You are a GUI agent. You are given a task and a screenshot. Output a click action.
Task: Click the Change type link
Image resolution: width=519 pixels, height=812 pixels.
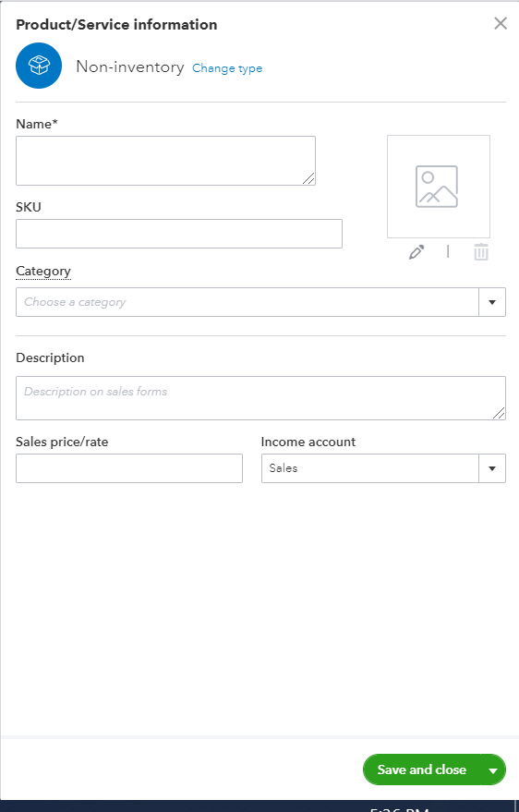tap(227, 68)
